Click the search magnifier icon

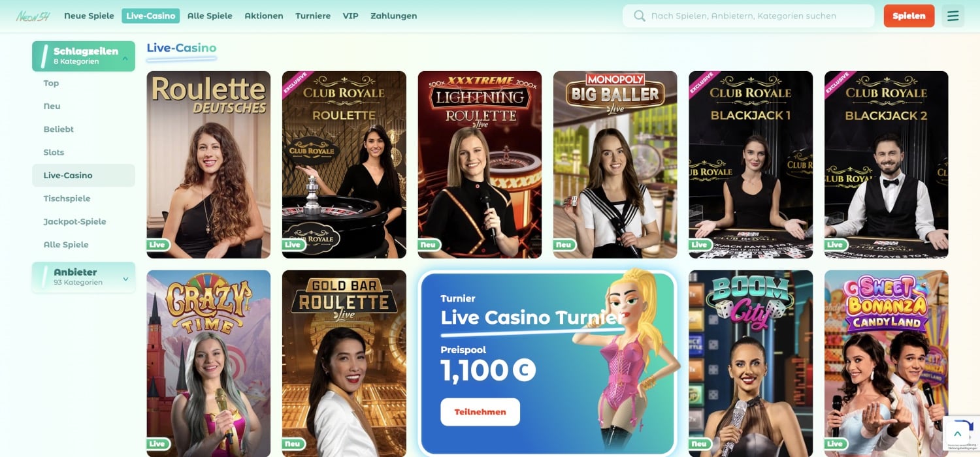click(x=640, y=16)
